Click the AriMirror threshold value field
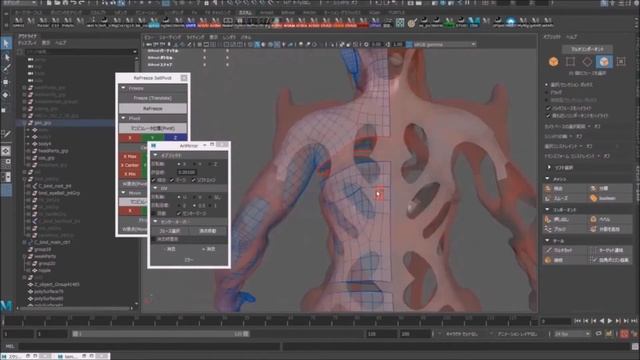Image resolution: width=640 pixels, height=360 pixels. (187, 172)
